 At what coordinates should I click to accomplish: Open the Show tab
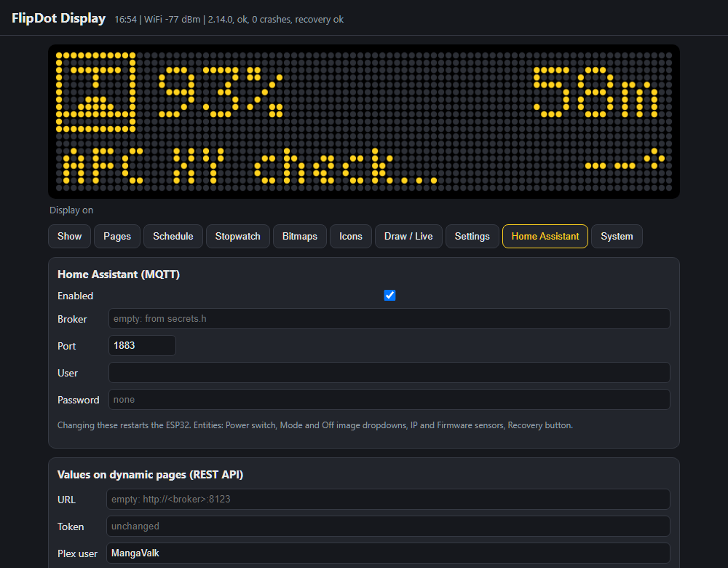tap(69, 237)
